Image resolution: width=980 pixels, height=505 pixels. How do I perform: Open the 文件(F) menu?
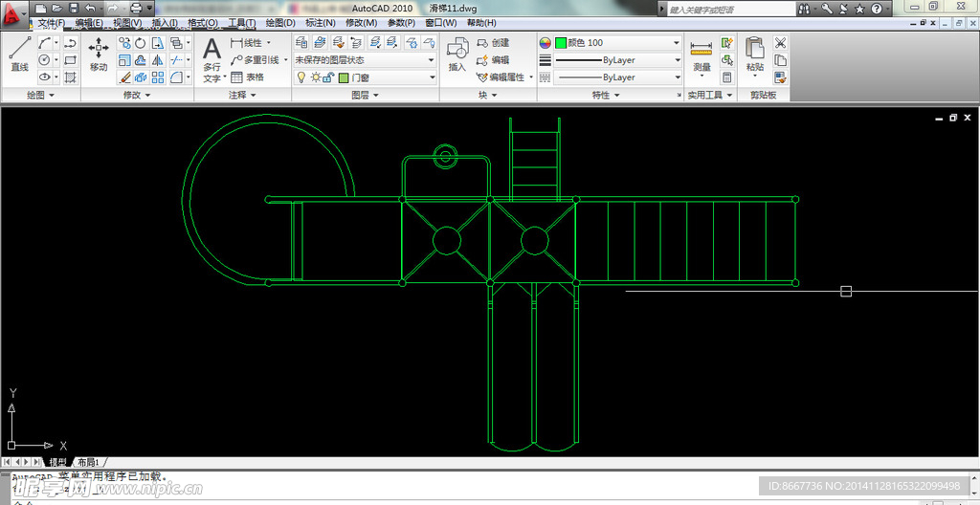(x=52, y=23)
